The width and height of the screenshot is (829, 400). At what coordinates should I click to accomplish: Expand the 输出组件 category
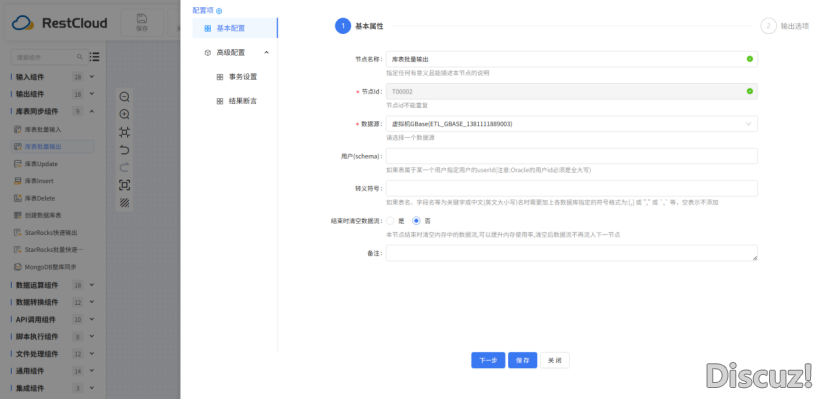91,94
